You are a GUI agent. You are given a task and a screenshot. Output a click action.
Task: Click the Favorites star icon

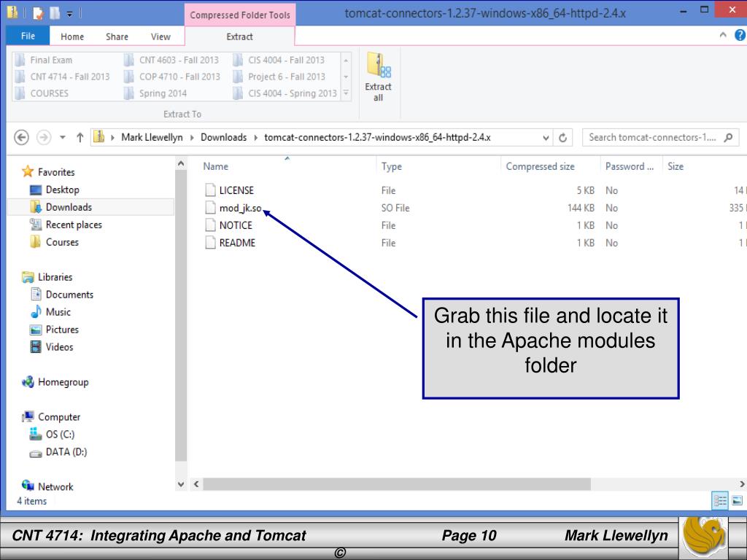point(28,171)
